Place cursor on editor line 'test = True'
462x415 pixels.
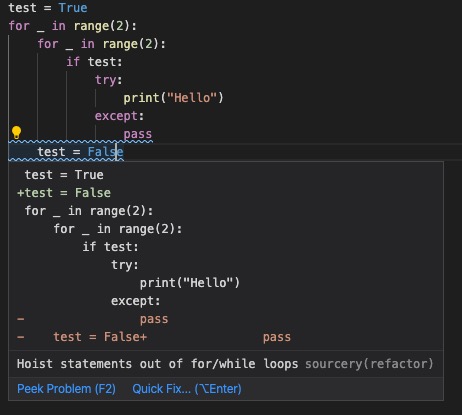coord(48,8)
